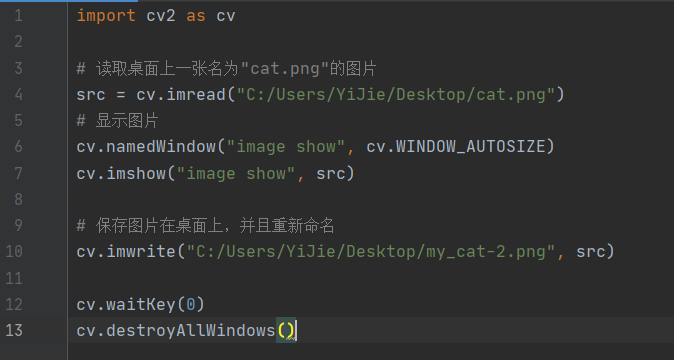Click the 'namedWindow' function name
Image resolution: width=674 pixels, height=360 pixels.
pos(161,147)
